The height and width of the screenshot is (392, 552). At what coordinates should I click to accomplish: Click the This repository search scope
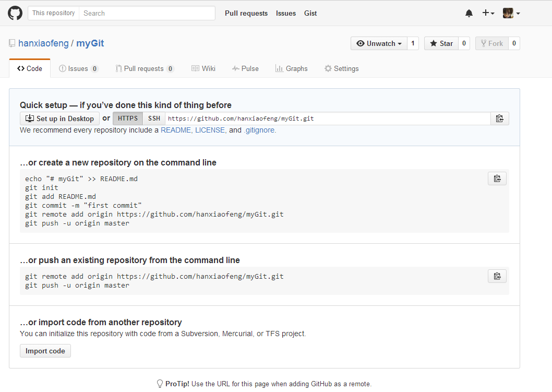[54, 13]
